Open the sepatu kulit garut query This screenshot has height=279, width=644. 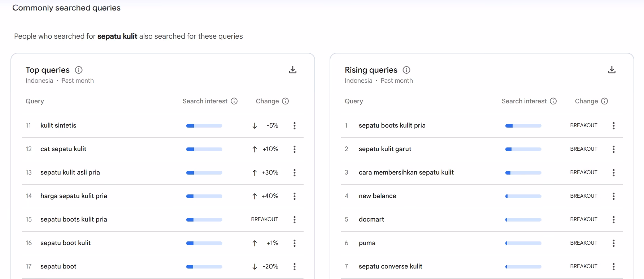[x=385, y=149]
